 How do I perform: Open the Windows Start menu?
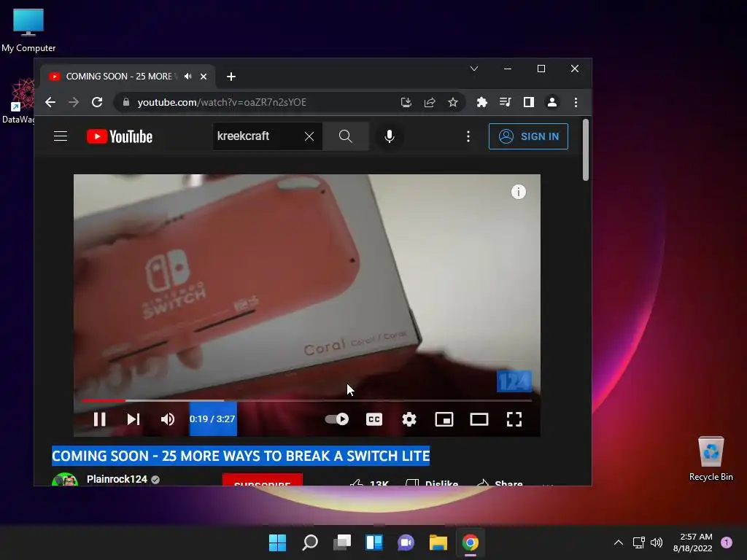coord(277,542)
